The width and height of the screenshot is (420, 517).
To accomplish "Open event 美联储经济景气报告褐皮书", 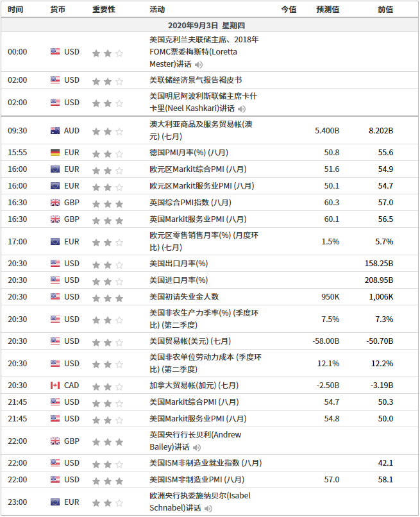I will point(196,80).
